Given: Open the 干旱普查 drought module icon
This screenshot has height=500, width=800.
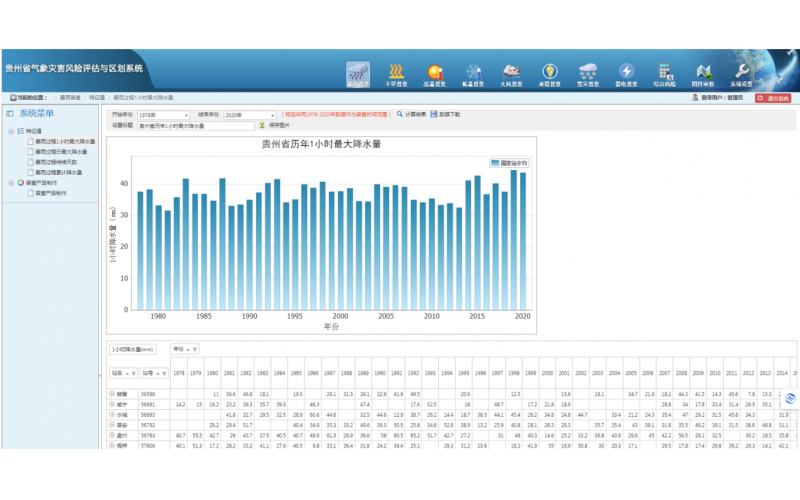Looking at the screenshot, I should pyautogui.click(x=396, y=73).
